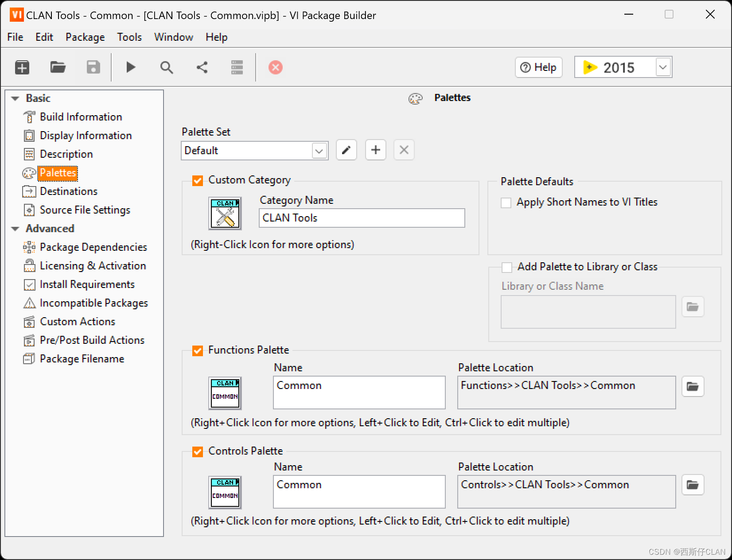The height and width of the screenshot is (560, 732).
Task: Click the Common icon under Functions Palette
Action: [225, 393]
